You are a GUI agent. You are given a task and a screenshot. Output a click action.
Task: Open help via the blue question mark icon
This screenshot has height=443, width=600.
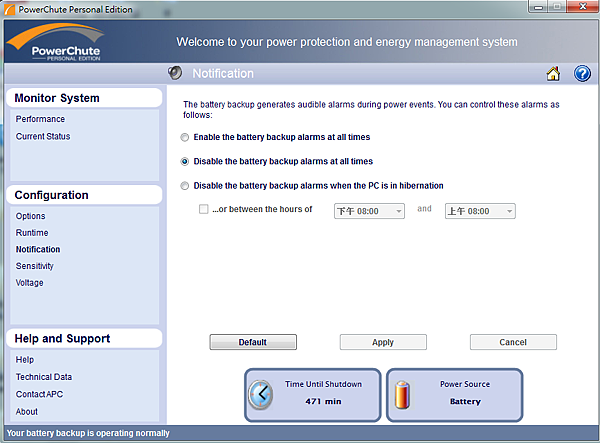582,73
